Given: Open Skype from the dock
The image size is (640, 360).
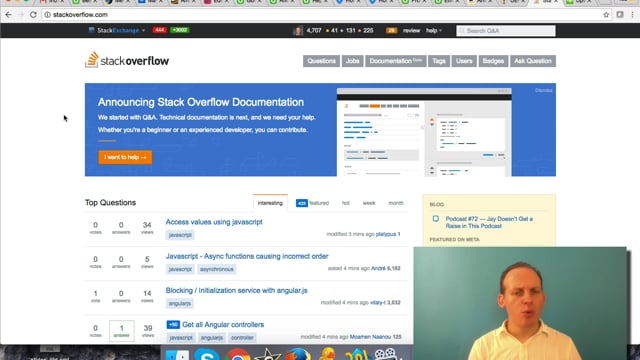Looking at the screenshot, I should 207,354.
